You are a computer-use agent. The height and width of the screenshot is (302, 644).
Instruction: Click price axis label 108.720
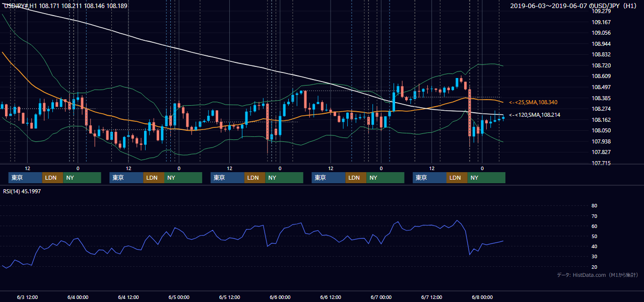tap(601, 65)
